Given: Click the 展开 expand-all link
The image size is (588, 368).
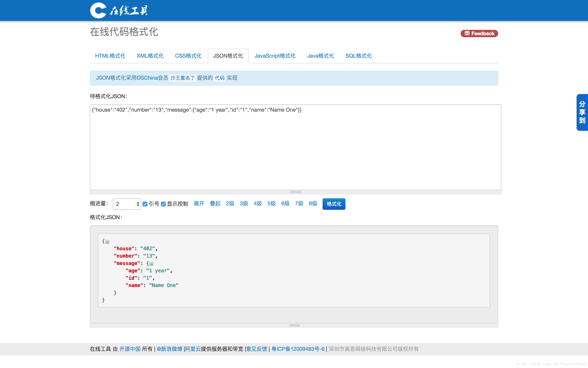Looking at the screenshot, I should tap(199, 203).
